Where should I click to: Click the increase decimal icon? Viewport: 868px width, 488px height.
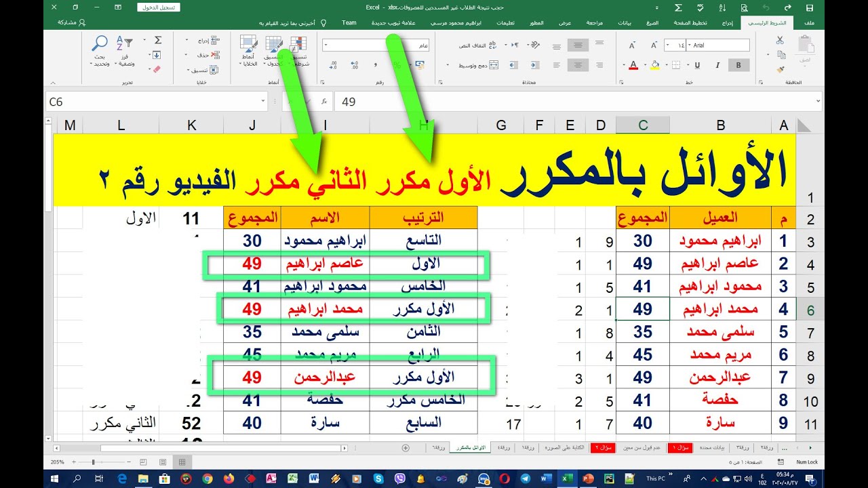click(353, 65)
